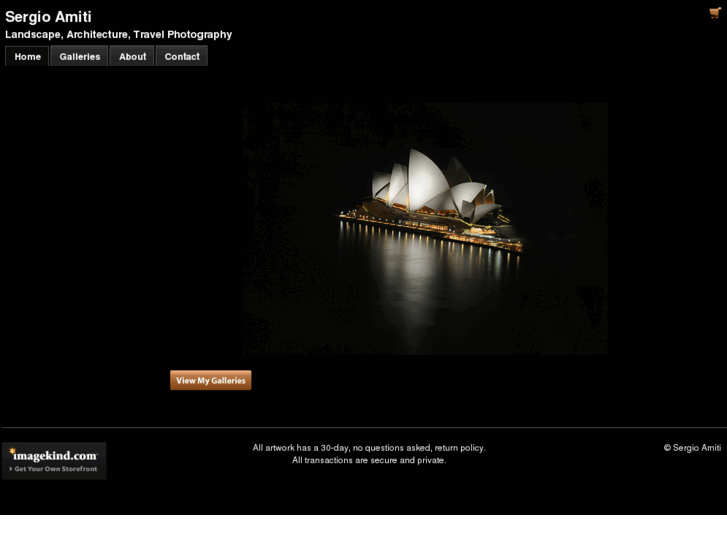Click the 30-day return policy text
This screenshot has height=545, width=727.
click(x=369, y=448)
